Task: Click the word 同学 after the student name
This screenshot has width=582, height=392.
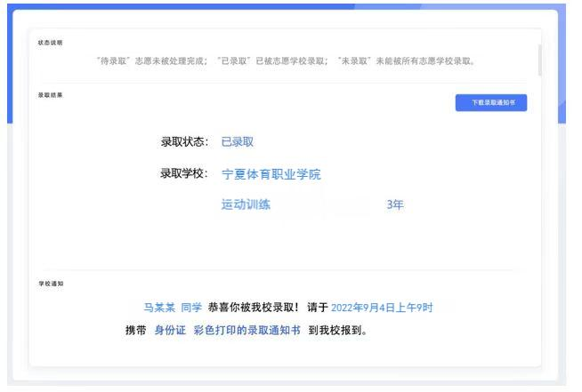Action: pyautogui.click(x=191, y=308)
